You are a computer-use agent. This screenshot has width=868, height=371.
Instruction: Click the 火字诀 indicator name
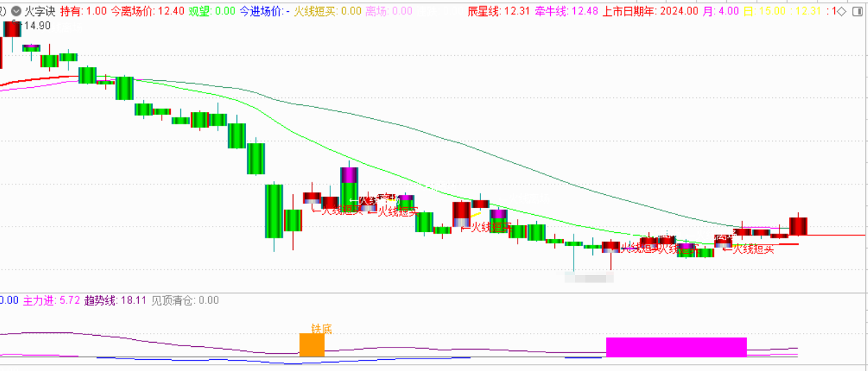click(x=39, y=11)
